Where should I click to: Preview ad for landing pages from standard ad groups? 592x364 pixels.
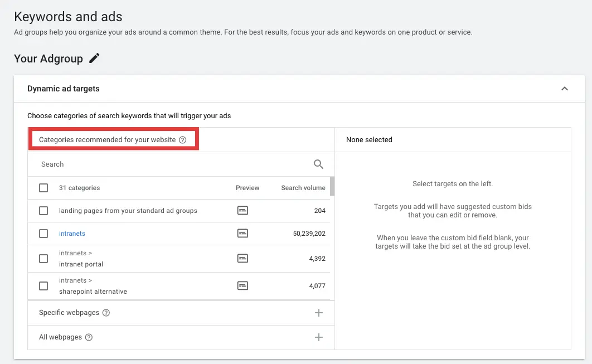(x=242, y=211)
